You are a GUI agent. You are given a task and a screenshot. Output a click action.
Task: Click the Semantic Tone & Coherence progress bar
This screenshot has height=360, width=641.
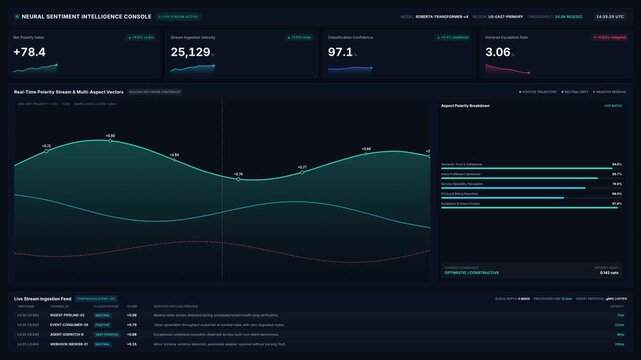tap(531, 168)
